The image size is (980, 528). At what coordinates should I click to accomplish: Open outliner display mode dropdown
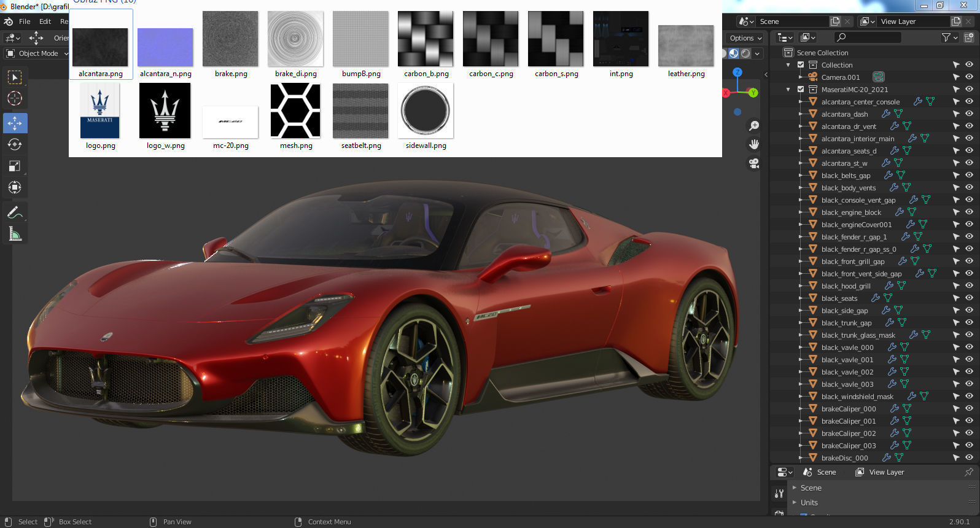(x=808, y=37)
